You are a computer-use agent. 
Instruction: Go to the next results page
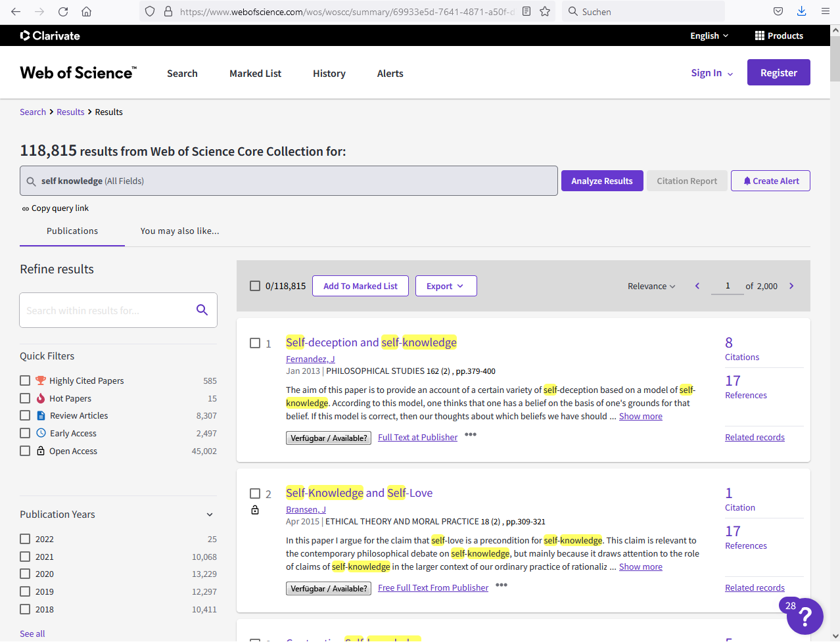coord(791,286)
